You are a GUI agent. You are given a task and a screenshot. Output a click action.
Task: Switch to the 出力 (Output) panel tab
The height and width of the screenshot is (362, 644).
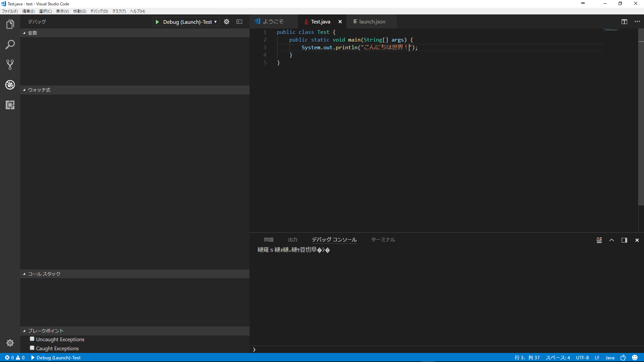[x=293, y=240]
